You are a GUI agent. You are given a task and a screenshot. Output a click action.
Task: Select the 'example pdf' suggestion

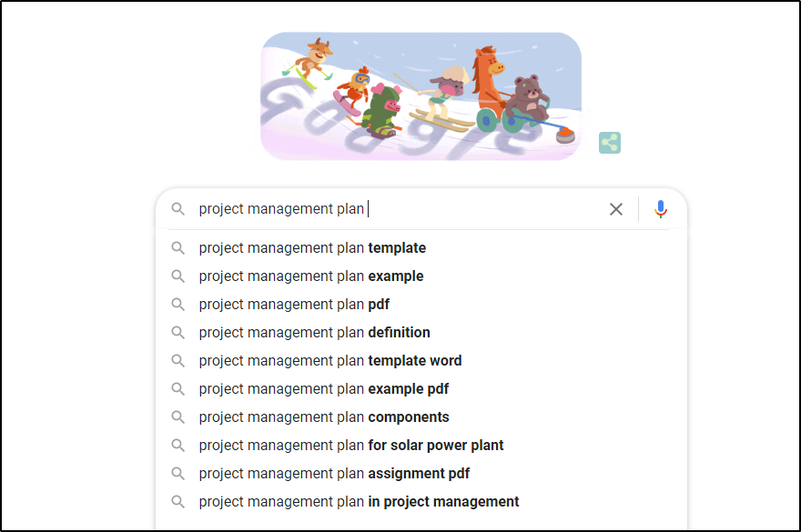point(323,389)
